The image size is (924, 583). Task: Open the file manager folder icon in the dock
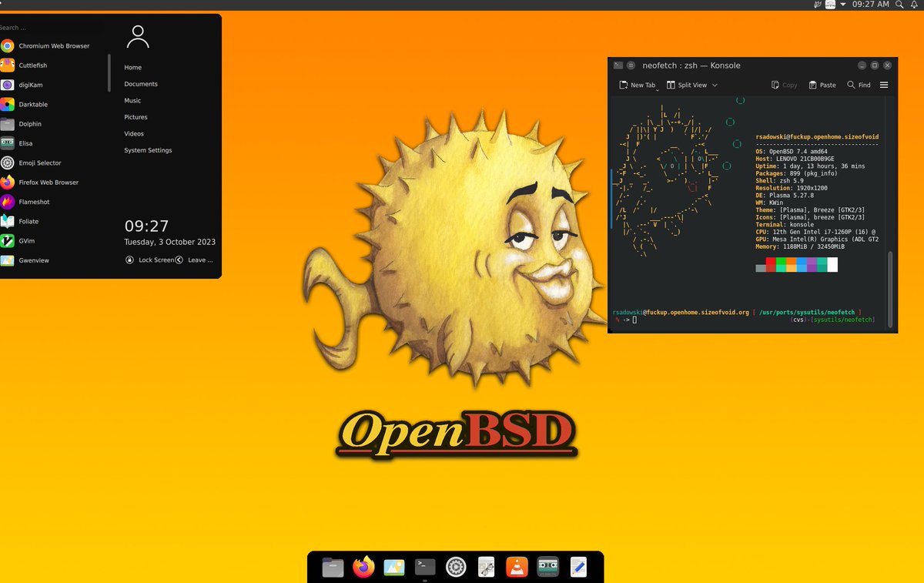[x=333, y=568]
